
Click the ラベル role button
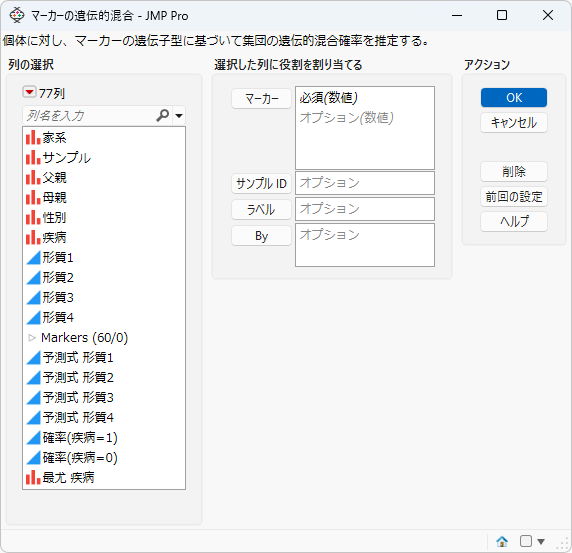261,210
